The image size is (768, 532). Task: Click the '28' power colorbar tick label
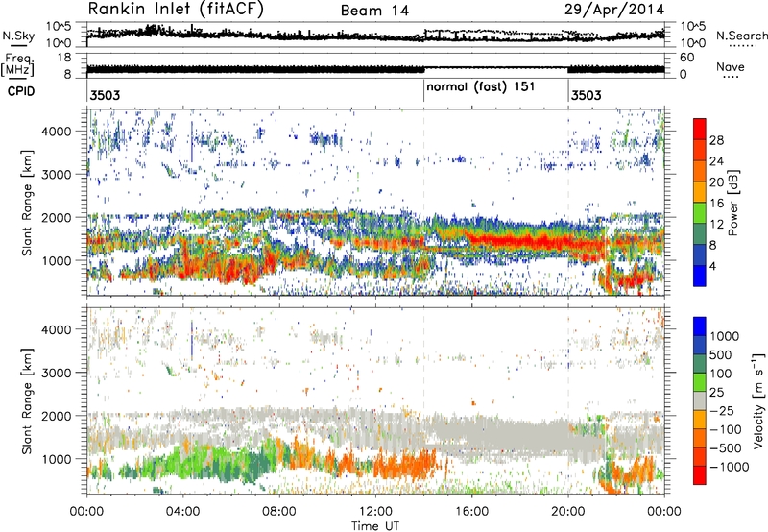716,140
